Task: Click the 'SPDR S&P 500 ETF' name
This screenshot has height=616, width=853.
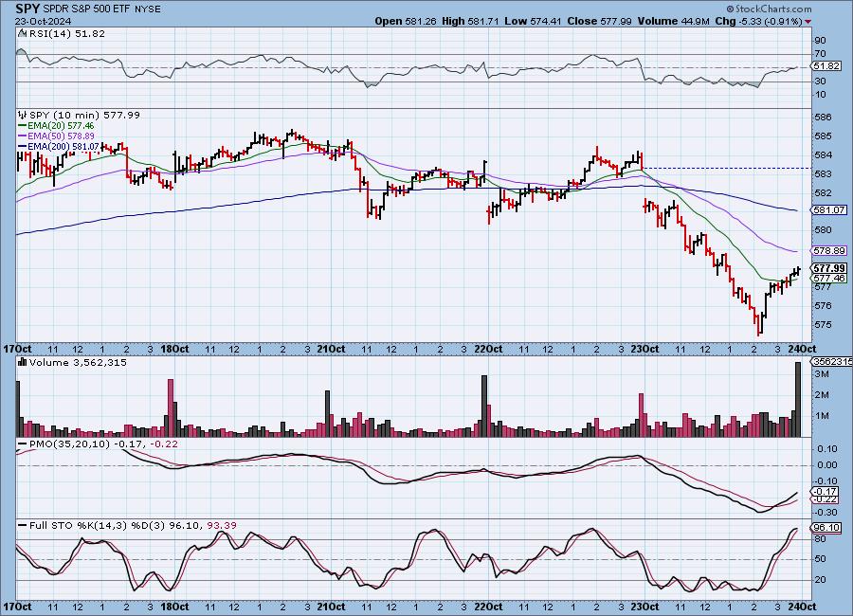Action: (87, 9)
